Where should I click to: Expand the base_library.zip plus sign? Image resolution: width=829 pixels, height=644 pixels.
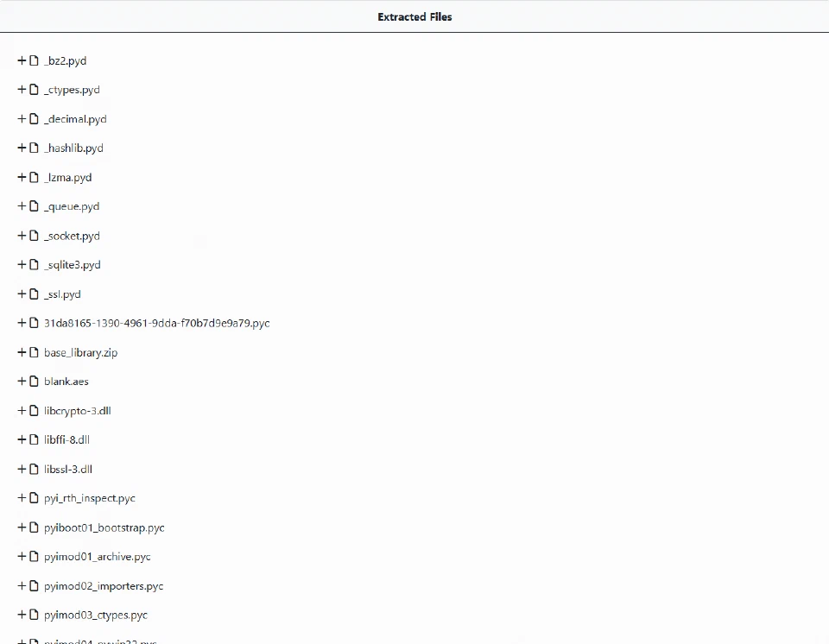pos(22,352)
